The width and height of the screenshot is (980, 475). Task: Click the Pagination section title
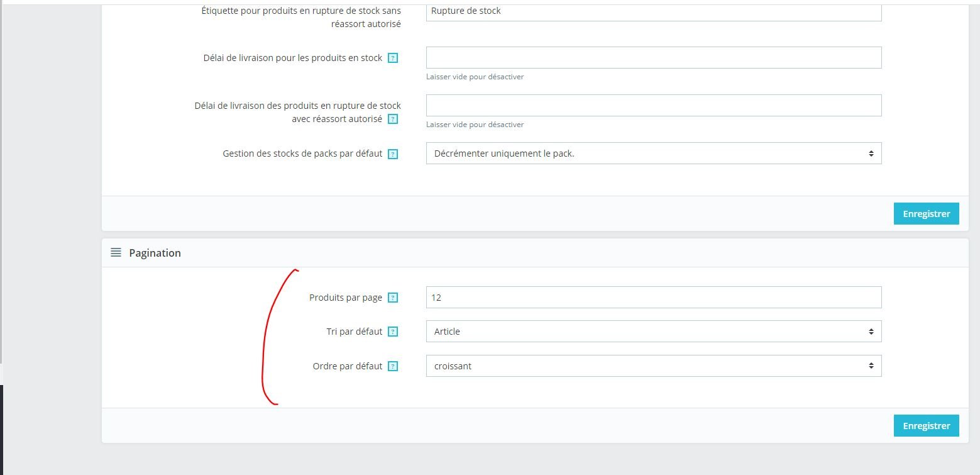coord(155,253)
